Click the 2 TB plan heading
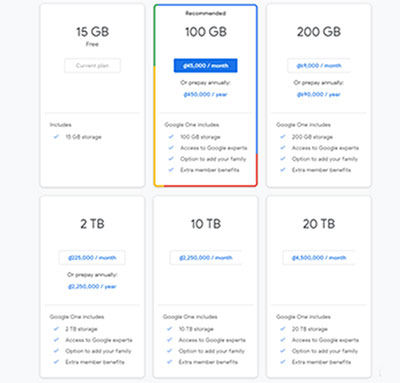This screenshot has width=400, height=383. [x=92, y=224]
